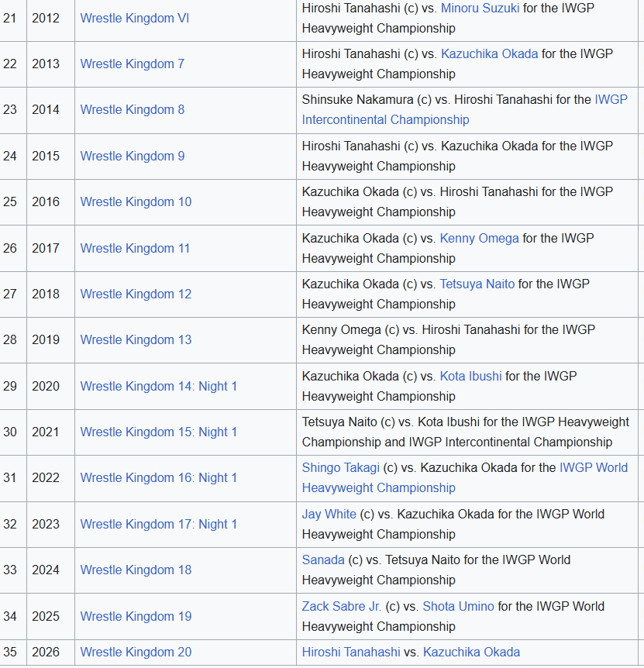Image resolution: width=644 pixels, height=668 pixels.
Task: Open the Wrestle Kingdom 11 link
Action: [135, 249]
